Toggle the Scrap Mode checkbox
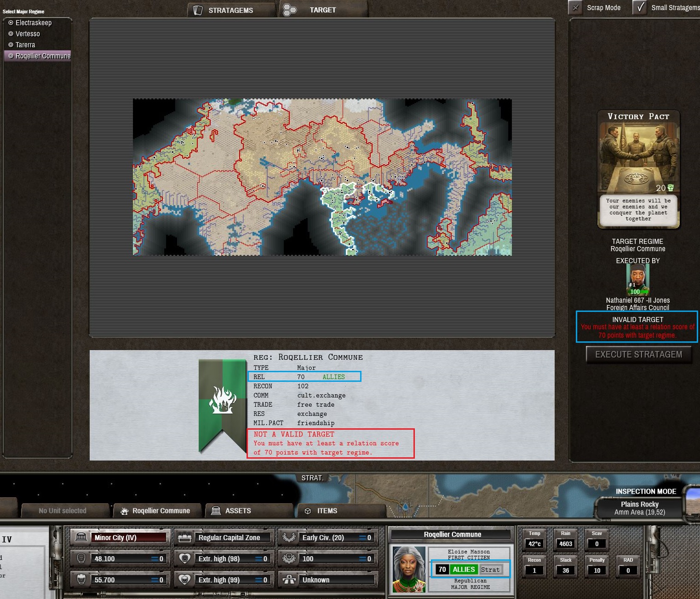 point(575,8)
